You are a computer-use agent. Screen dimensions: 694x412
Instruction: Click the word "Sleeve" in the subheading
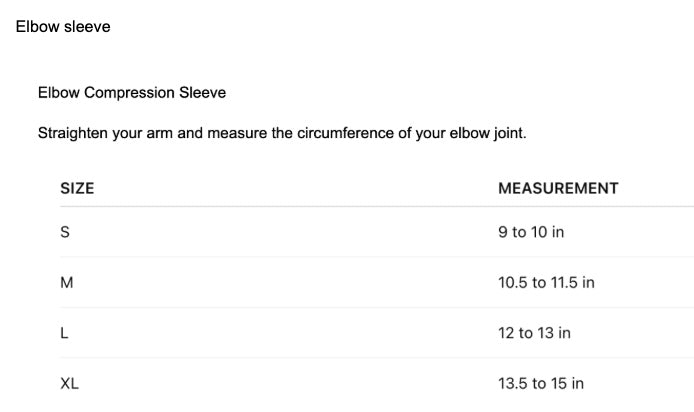[x=202, y=93]
